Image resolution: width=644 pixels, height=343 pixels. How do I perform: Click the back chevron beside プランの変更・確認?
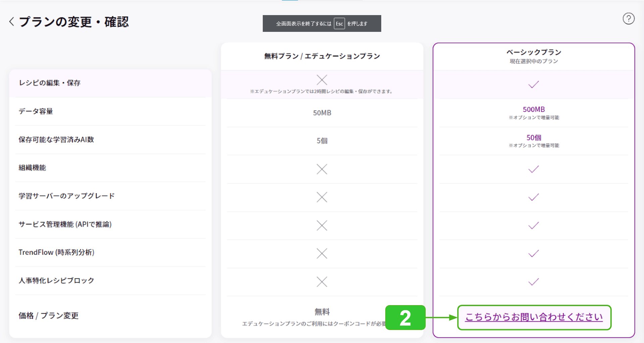(11, 21)
